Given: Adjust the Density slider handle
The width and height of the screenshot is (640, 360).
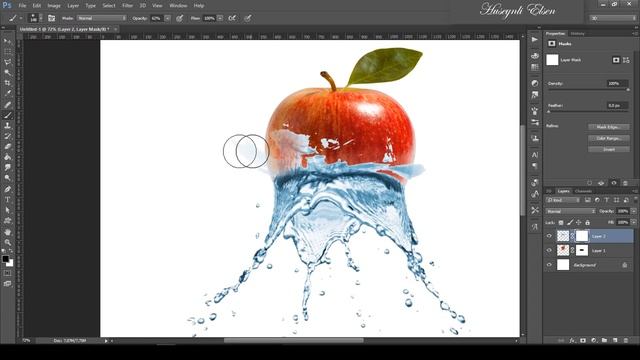Looking at the screenshot, I should [x=628, y=89].
